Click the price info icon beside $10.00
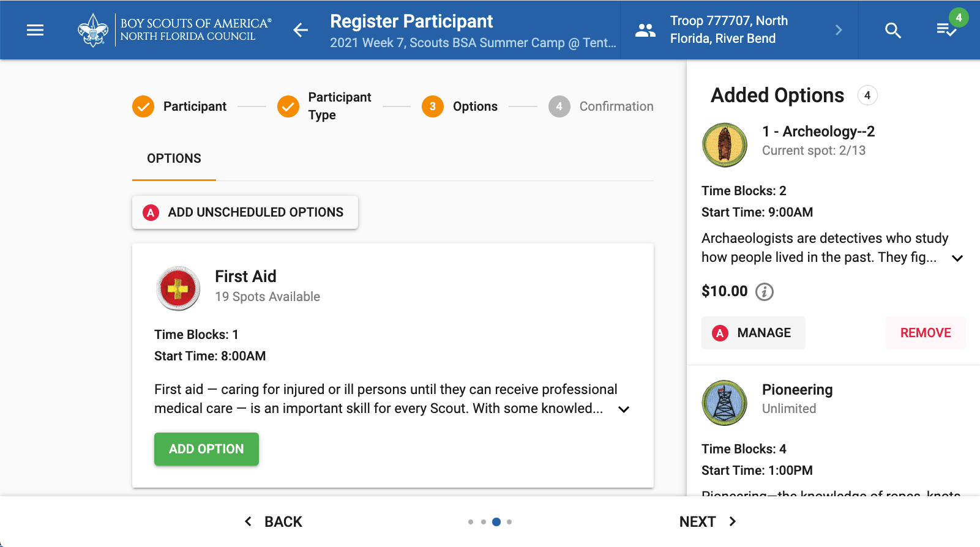The image size is (980, 547). point(765,292)
